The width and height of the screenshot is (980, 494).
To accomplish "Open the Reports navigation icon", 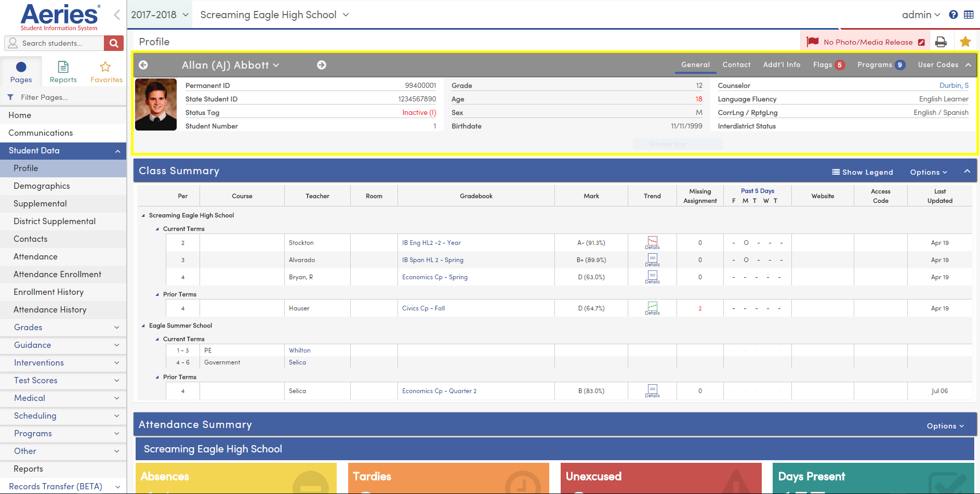I will pos(63,72).
